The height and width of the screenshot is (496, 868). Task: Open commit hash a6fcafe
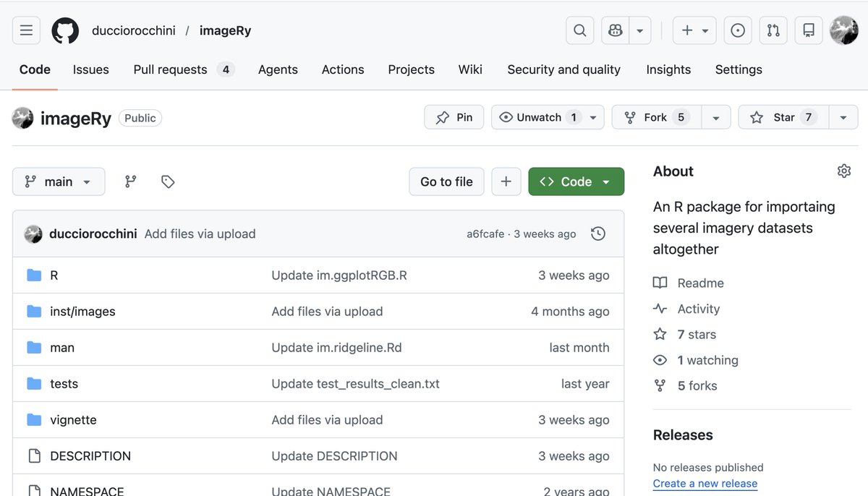[487, 234]
